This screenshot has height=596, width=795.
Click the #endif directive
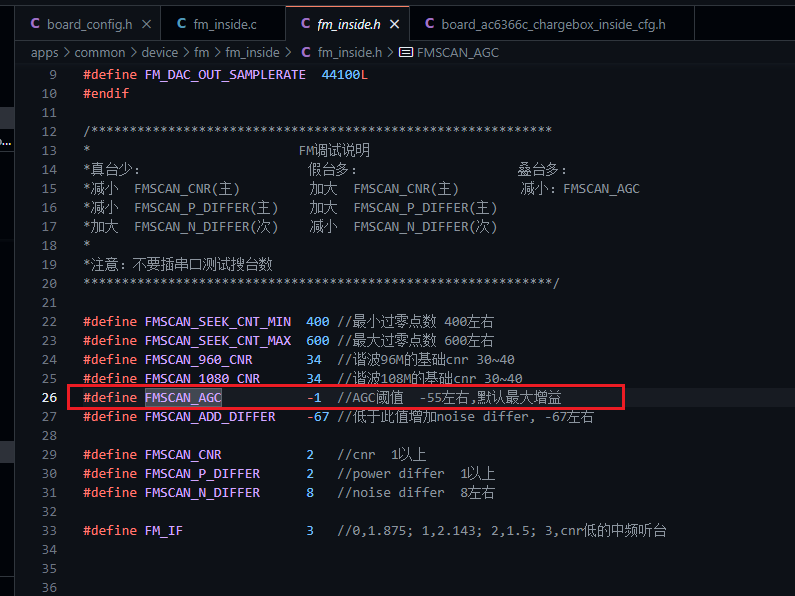[x=106, y=94]
